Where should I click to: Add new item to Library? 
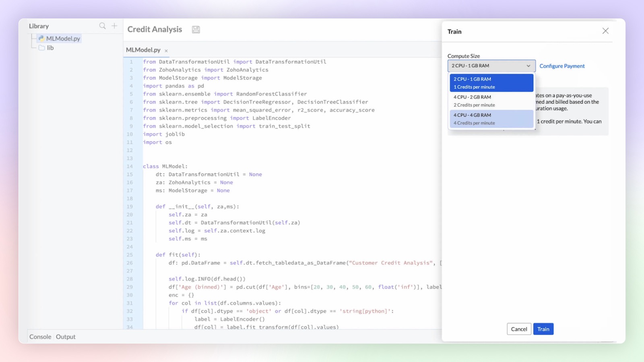coord(114,26)
